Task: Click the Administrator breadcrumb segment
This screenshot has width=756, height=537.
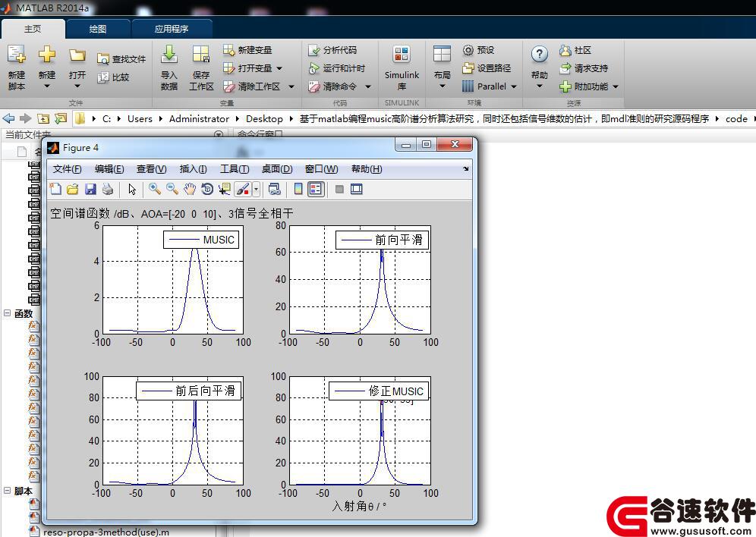Action: [199, 118]
